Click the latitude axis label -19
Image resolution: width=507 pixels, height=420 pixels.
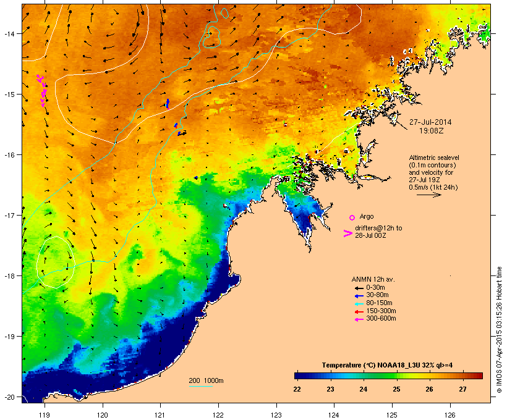9,337
